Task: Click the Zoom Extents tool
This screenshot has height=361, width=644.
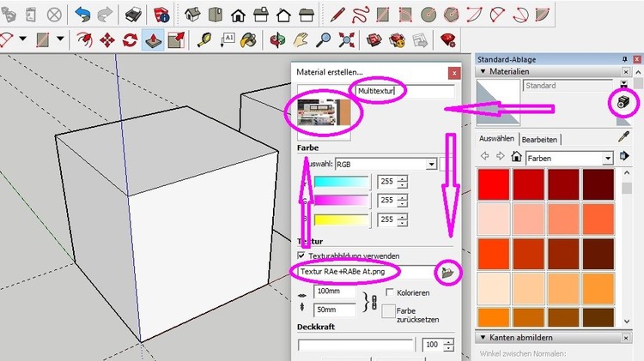Action: coord(346,40)
